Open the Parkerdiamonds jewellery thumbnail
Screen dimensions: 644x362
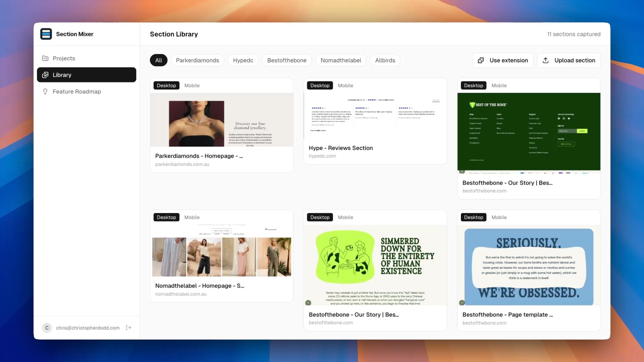click(x=222, y=120)
